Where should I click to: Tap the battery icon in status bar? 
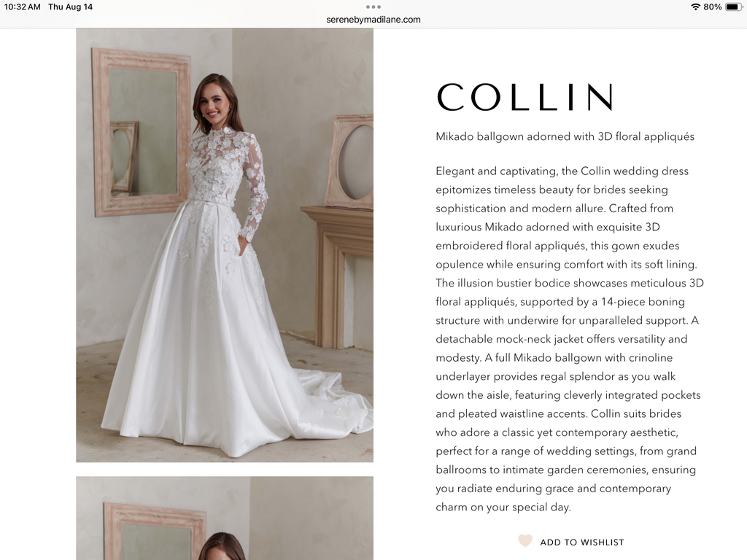pos(734,7)
